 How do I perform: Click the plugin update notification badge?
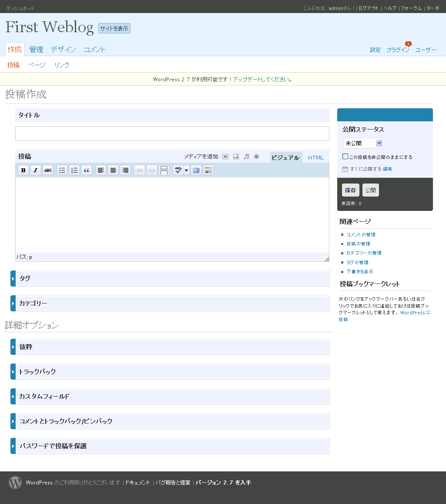tap(408, 44)
